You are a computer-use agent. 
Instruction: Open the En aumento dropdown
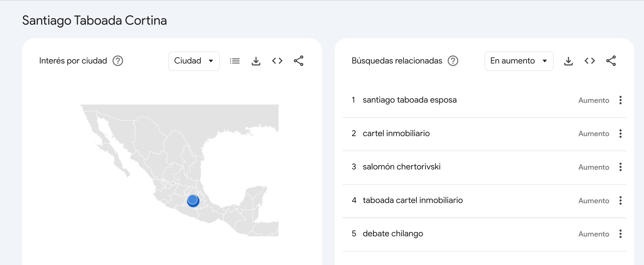(x=518, y=61)
